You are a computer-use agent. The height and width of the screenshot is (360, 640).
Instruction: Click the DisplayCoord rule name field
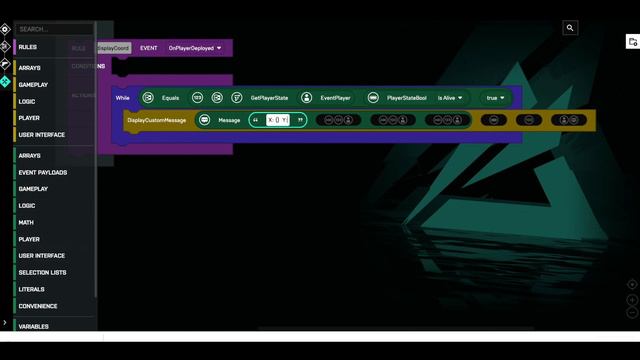[x=114, y=48]
